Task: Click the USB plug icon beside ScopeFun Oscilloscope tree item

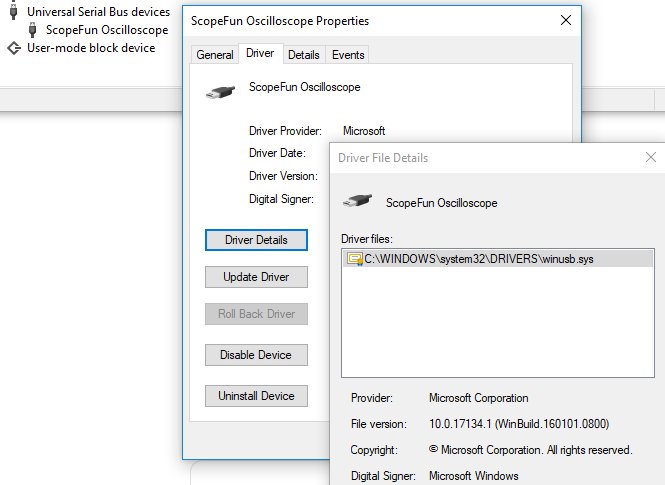Action: [x=32, y=30]
